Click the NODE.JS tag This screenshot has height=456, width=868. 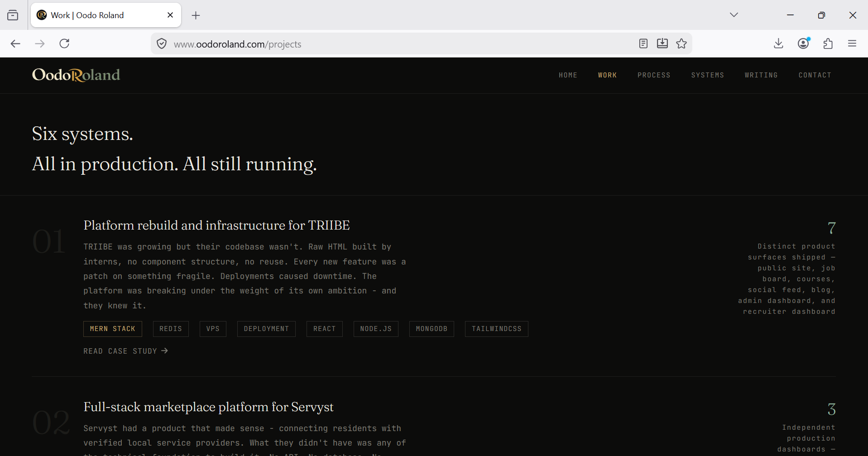tap(376, 329)
